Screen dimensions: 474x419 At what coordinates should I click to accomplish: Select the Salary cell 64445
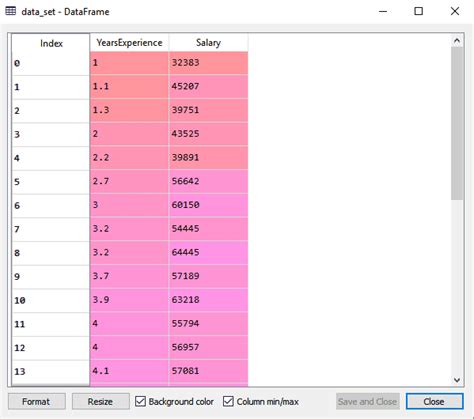point(208,253)
